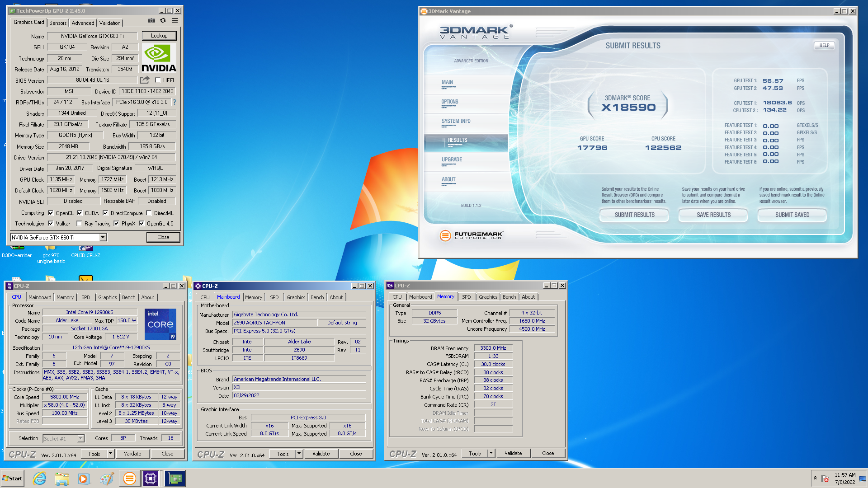Switch to GPU-Z taskbar button
This screenshot has width=868, height=488.
[175, 479]
